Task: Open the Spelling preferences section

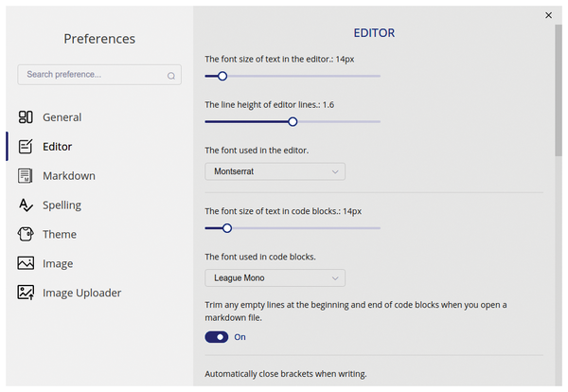Action: [x=62, y=205]
